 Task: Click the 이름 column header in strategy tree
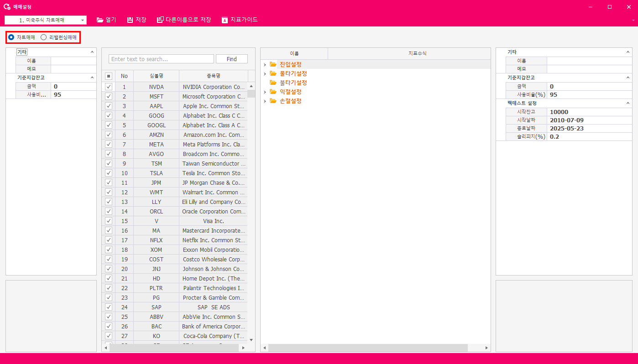pyautogui.click(x=294, y=53)
